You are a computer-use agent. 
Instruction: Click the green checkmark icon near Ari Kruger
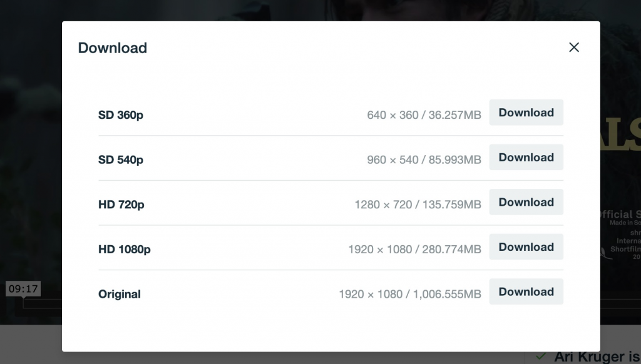(x=541, y=356)
